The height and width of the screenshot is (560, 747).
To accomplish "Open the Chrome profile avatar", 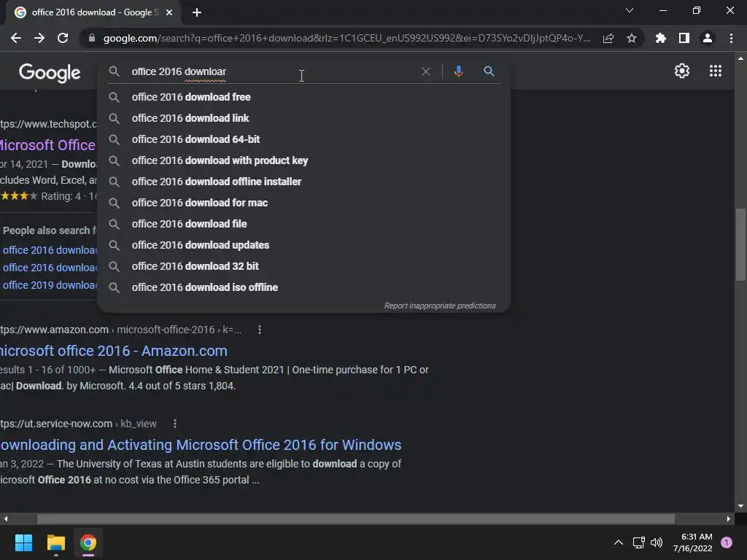I will [x=708, y=38].
